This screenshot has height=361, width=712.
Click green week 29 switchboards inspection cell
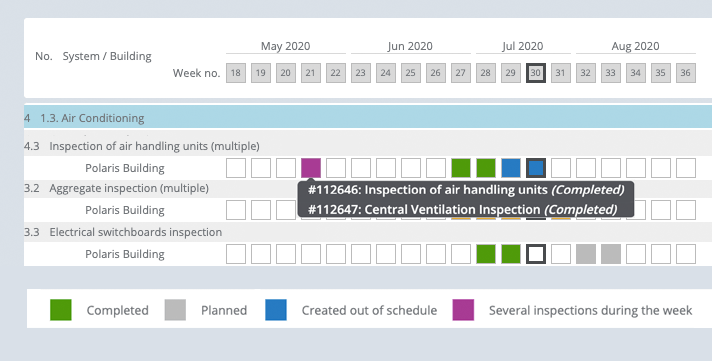pos(511,254)
